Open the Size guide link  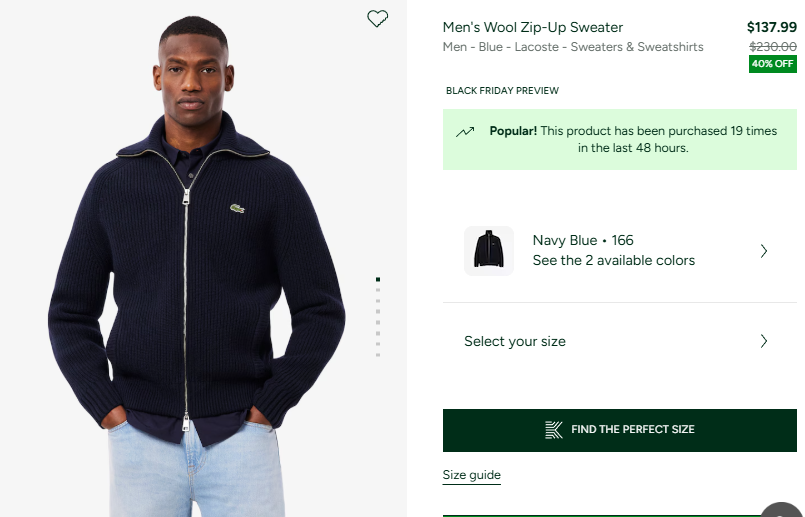pyautogui.click(x=472, y=475)
